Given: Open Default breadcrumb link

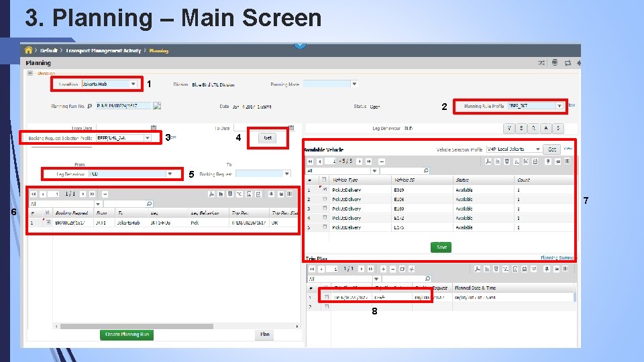Looking at the screenshot, I should 48,50.
